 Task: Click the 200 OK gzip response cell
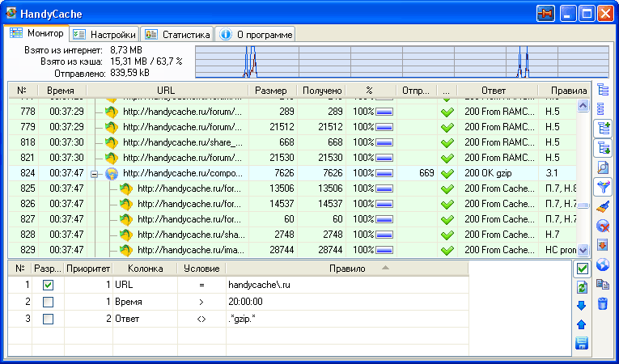(488, 173)
